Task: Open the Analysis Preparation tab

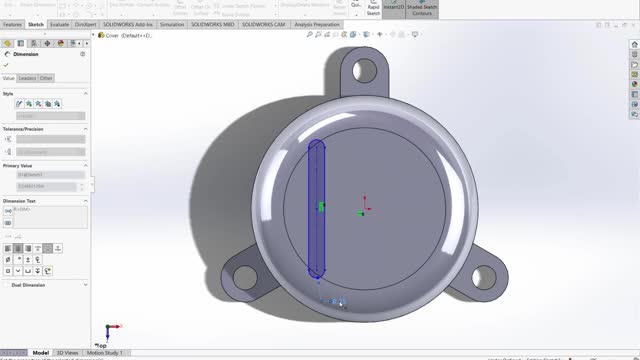Action: [317, 24]
